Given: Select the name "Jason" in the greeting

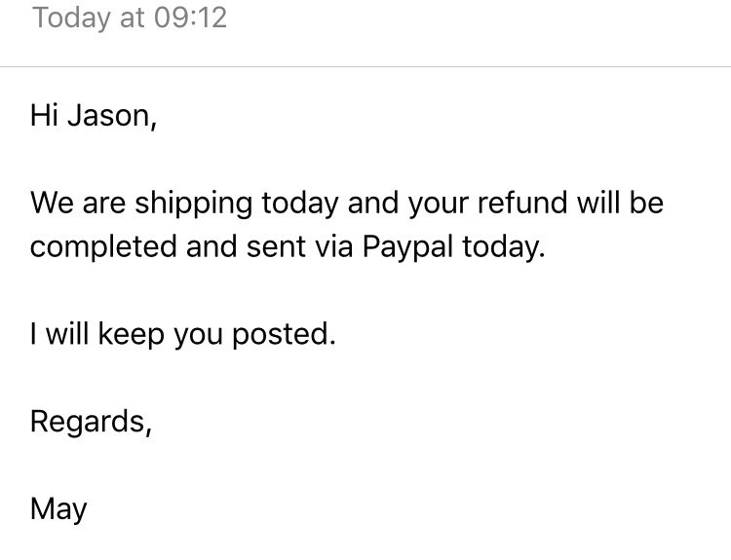Looking at the screenshot, I should (108, 115).
